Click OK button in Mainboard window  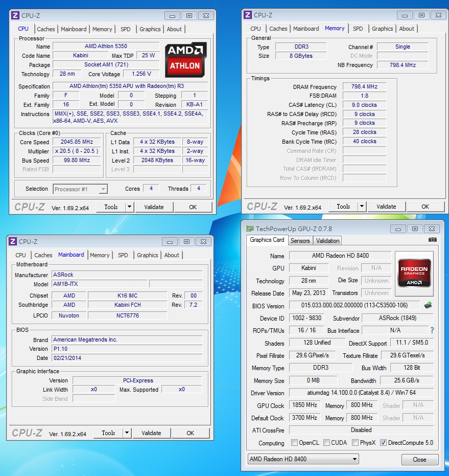(x=190, y=433)
